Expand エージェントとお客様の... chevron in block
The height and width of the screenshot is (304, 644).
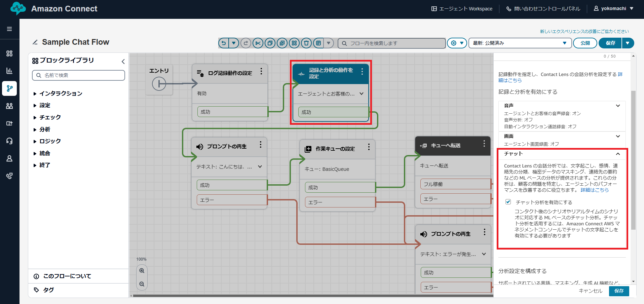(x=362, y=93)
